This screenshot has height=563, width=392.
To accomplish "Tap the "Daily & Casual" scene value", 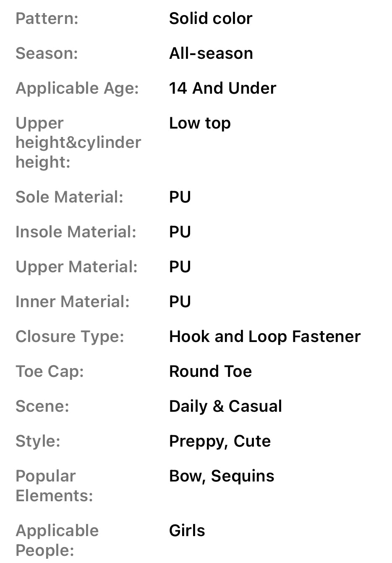I will pos(225,406).
